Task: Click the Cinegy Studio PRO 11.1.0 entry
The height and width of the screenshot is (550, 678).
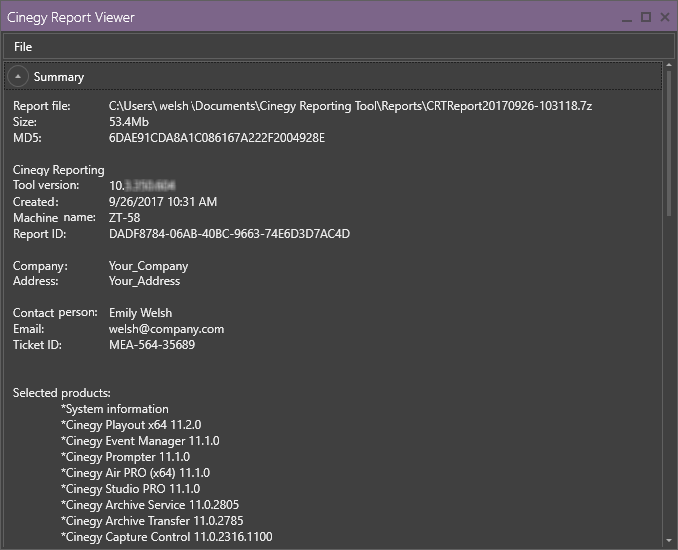Action: [131, 489]
